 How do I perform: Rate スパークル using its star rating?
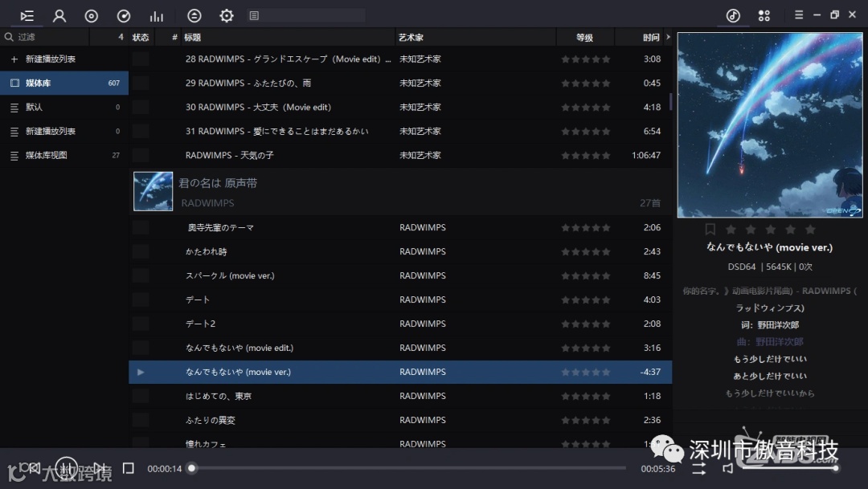click(x=586, y=275)
